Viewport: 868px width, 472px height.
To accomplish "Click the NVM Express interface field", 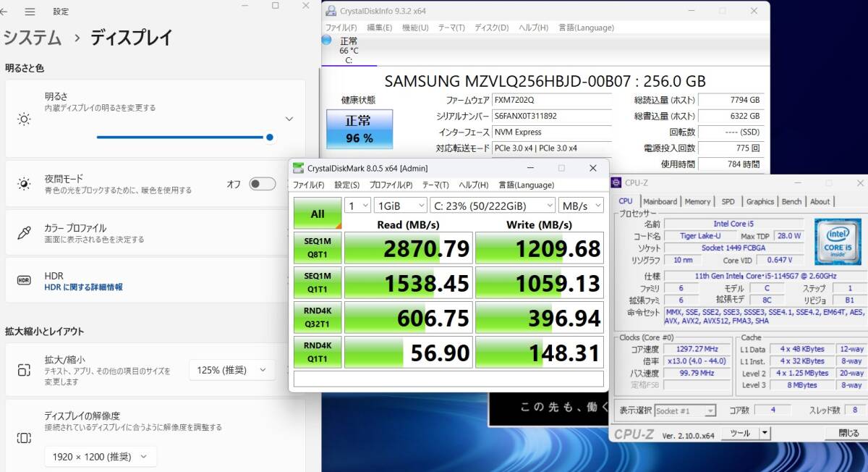I will point(551,132).
